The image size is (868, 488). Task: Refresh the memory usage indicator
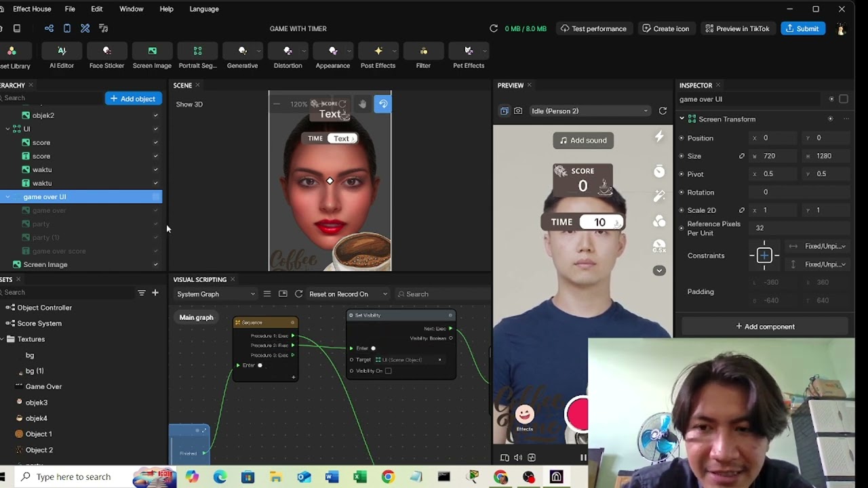pyautogui.click(x=494, y=28)
